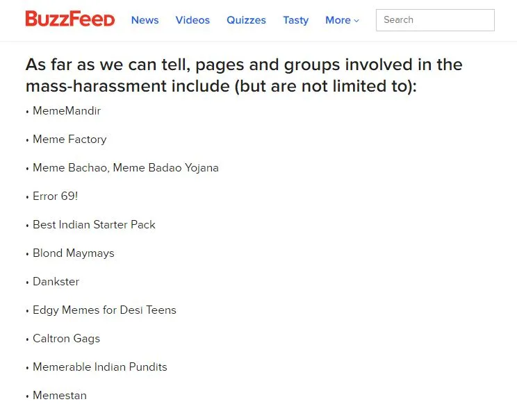
Task: Visit the Tasty section
Action: pos(296,20)
